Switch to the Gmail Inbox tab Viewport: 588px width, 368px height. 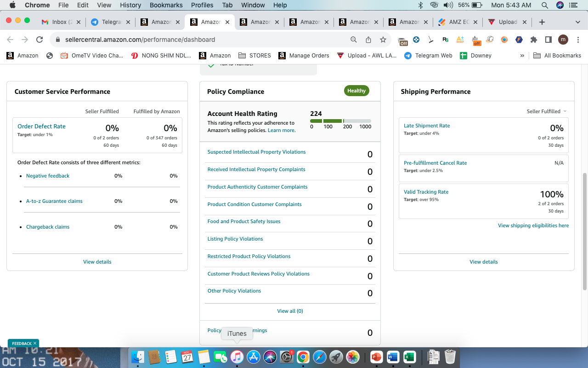(61, 22)
